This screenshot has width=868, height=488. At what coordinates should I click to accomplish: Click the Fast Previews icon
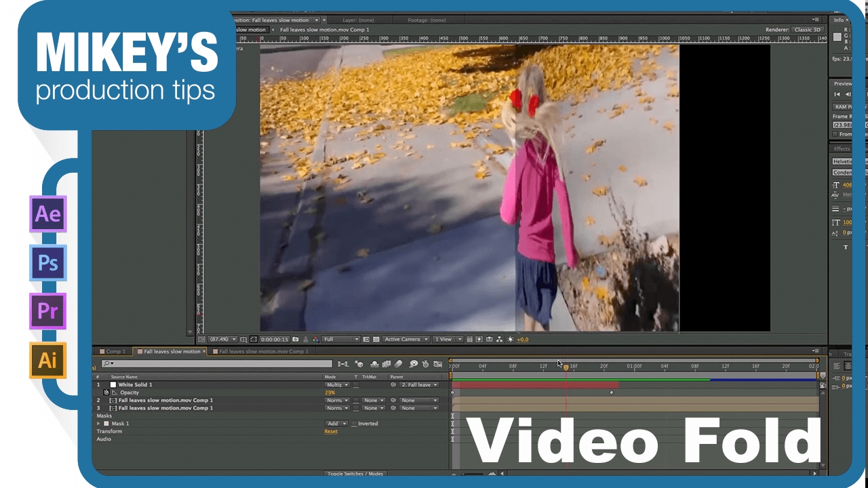[x=479, y=339]
